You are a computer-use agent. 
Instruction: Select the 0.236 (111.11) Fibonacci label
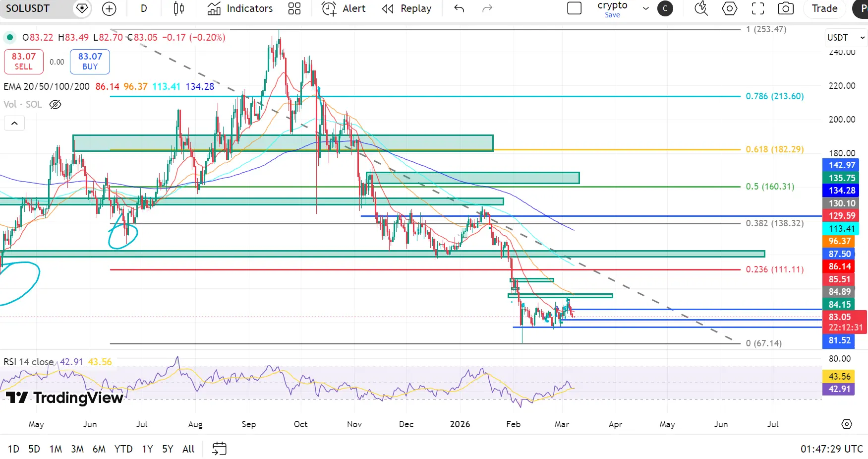(775, 269)
